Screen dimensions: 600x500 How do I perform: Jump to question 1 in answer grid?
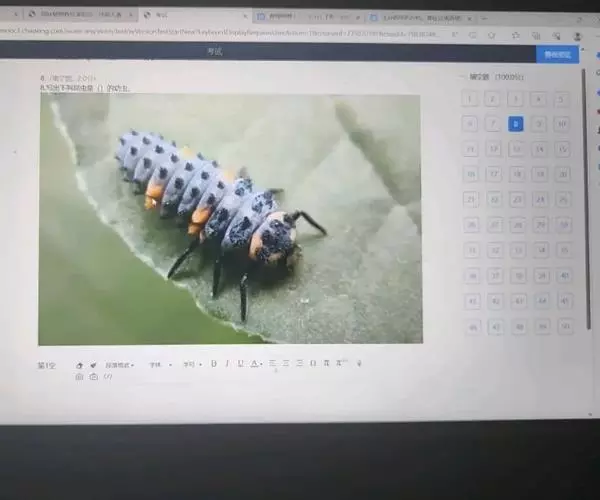pyautogui.click(x=470, y=99)
